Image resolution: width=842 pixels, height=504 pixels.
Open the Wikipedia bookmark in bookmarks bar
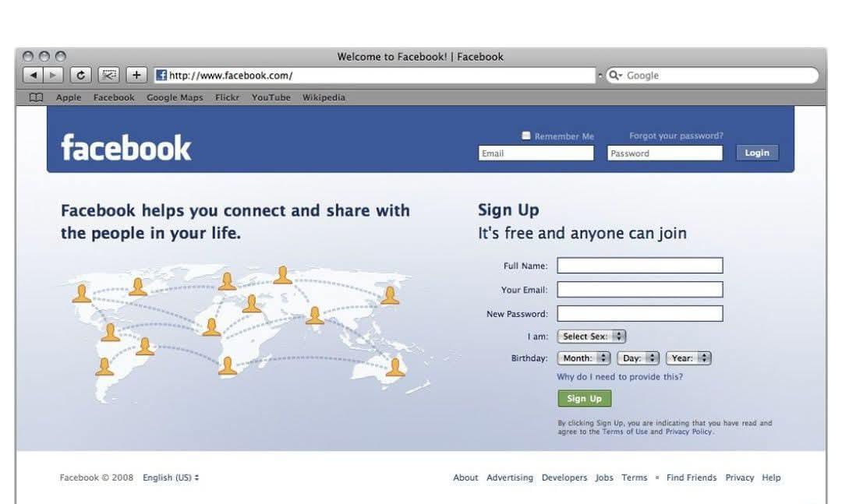click(324, 97)
